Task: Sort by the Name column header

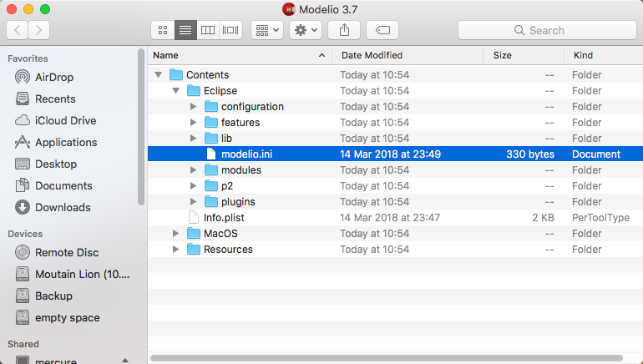Action: pos(240,55)
